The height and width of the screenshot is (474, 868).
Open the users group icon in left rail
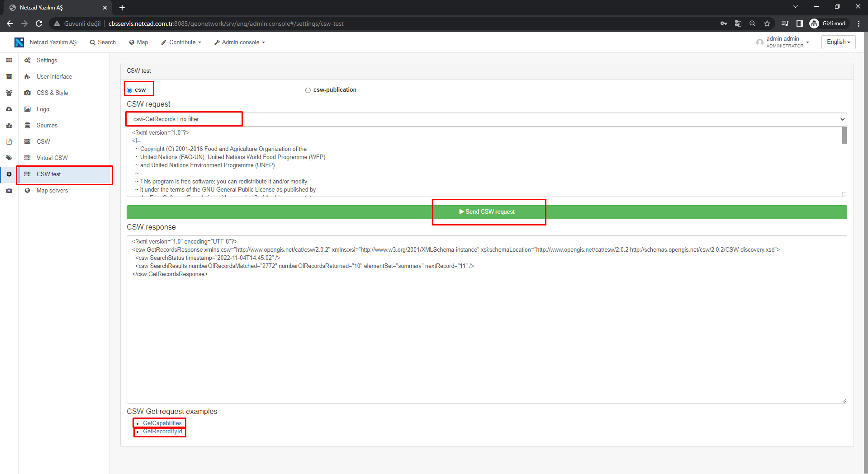(x=9, y=93)
